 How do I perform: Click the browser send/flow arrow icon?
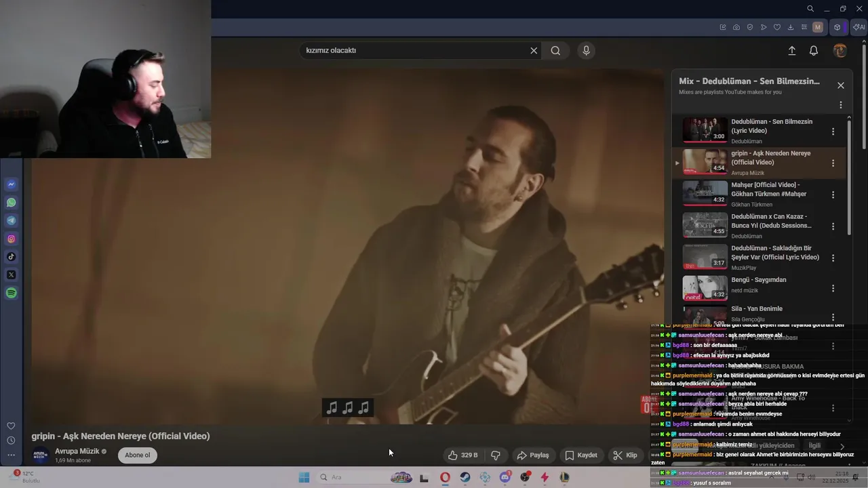click(x=764, y=27)
